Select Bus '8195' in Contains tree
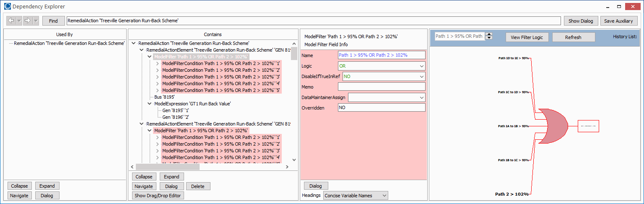644x204 pixels. [165, 97]
